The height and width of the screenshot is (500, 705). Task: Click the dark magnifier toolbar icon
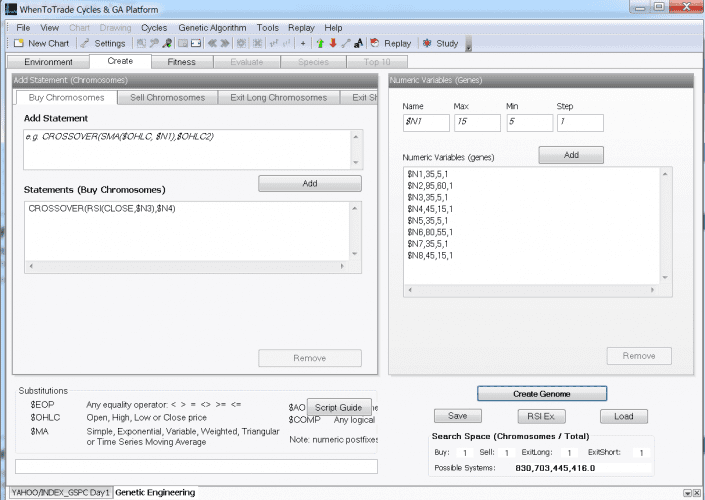coord(167,43)
